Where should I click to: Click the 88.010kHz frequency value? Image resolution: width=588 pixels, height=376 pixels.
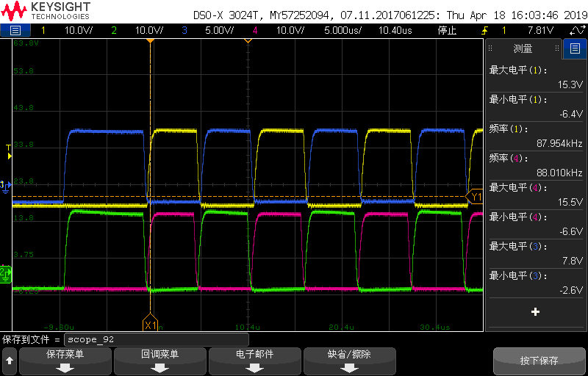coord(558,173)
